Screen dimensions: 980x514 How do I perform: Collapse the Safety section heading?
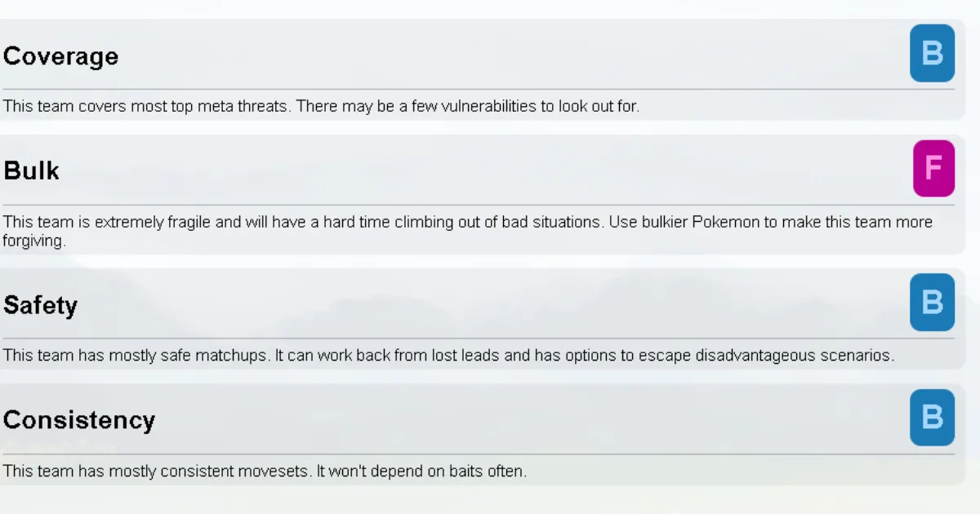tap(41, 305)
